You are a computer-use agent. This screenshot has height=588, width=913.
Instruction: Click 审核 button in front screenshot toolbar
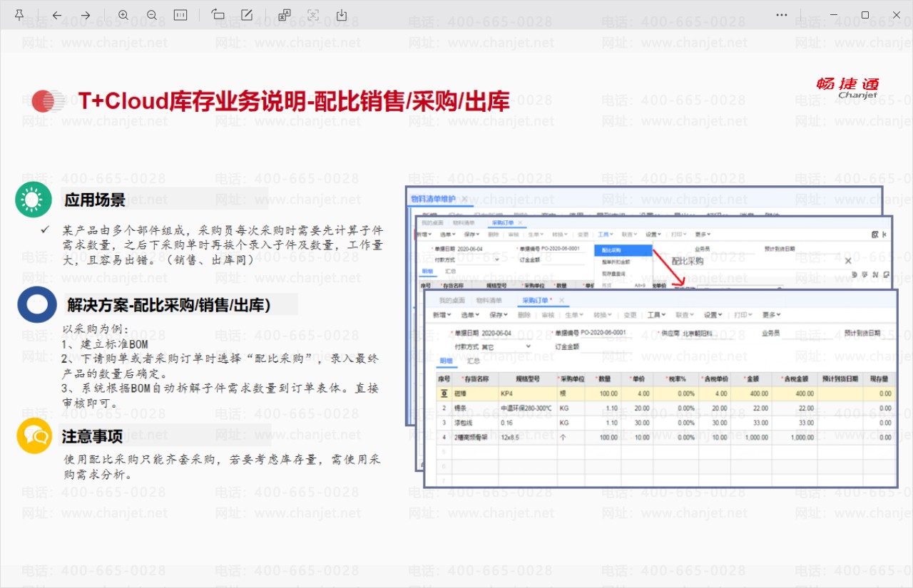click(549, 315)
